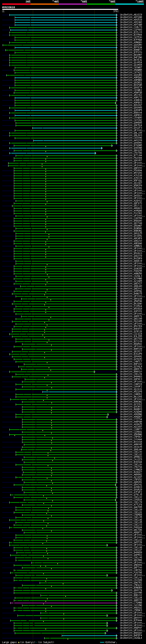This screenshot has width=146, height=644.
Task: Click hit label UniRef100_Q10101
Action: [131, 389]
